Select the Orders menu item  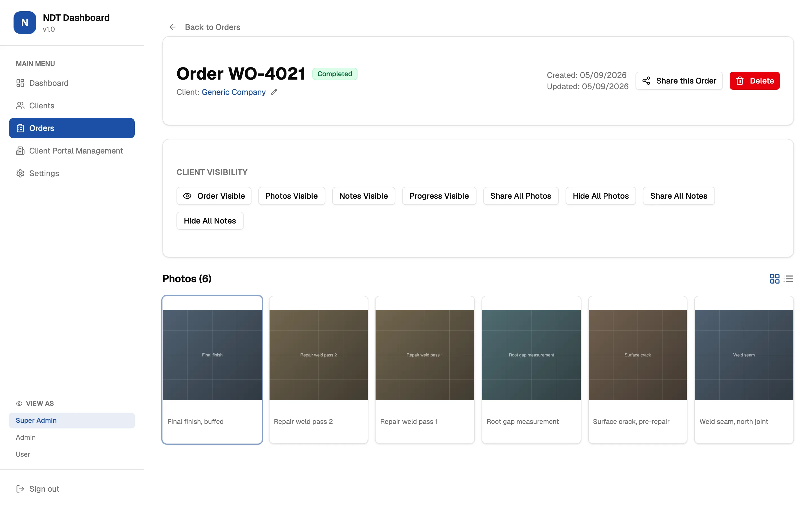(72, 128)
